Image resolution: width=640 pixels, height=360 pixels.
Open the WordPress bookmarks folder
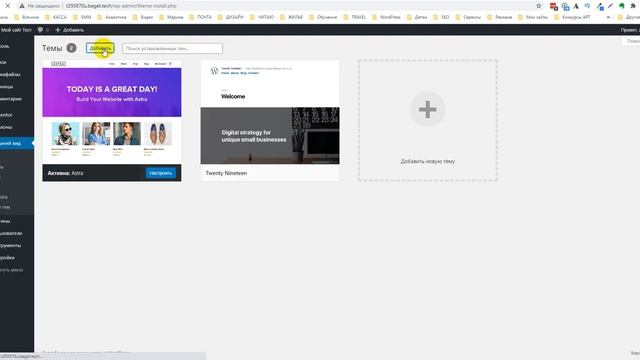click(386, 17)
